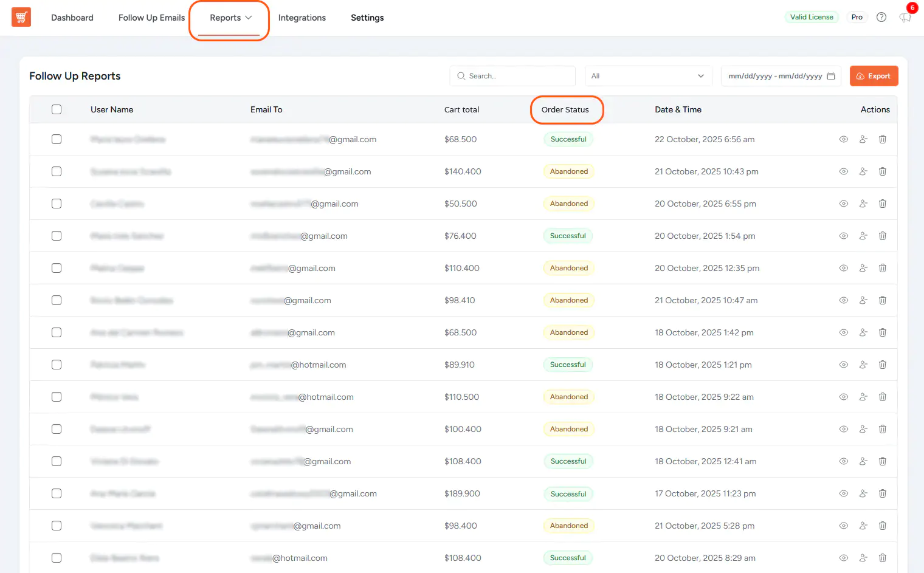
Task: Click the help question mark icon
Action: (x=881, y=17)
